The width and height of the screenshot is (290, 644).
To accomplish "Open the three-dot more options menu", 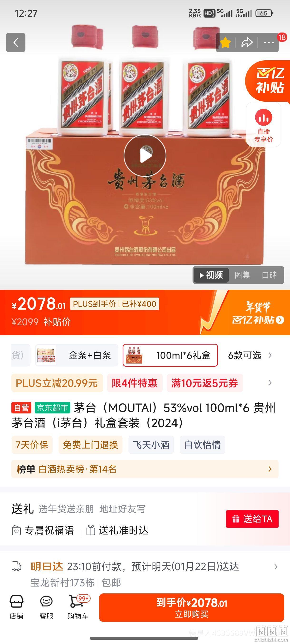I will [269, 43].
